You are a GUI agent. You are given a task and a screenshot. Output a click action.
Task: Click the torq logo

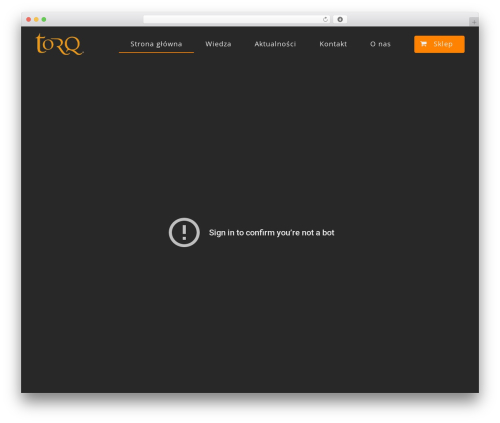point(60,44)
